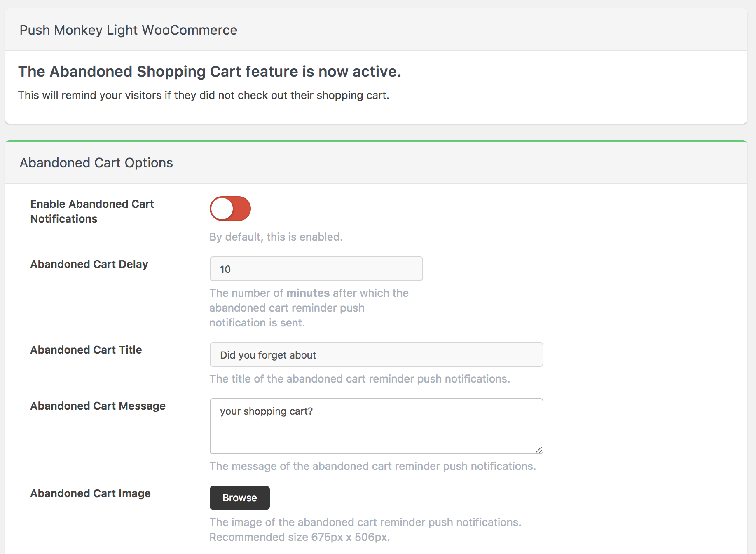Click the Abandoned Cart Delay label
The height and width of the screenshot is (554, 756).
(89, 264)
